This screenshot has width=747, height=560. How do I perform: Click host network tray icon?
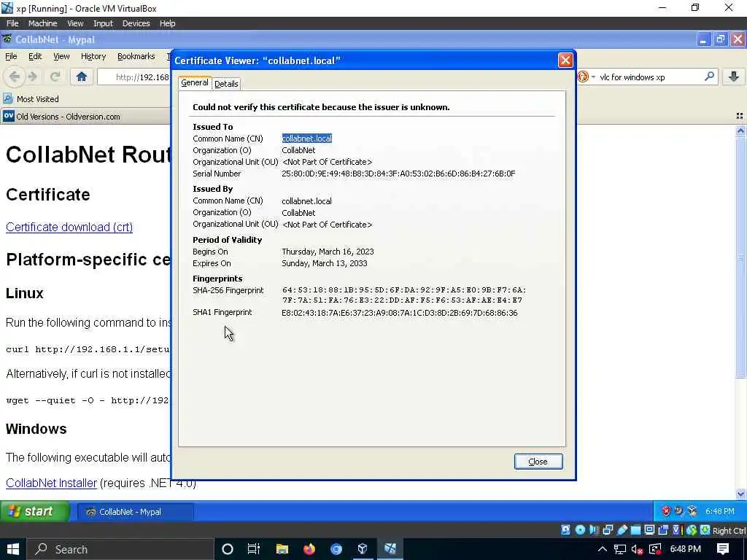620,549
